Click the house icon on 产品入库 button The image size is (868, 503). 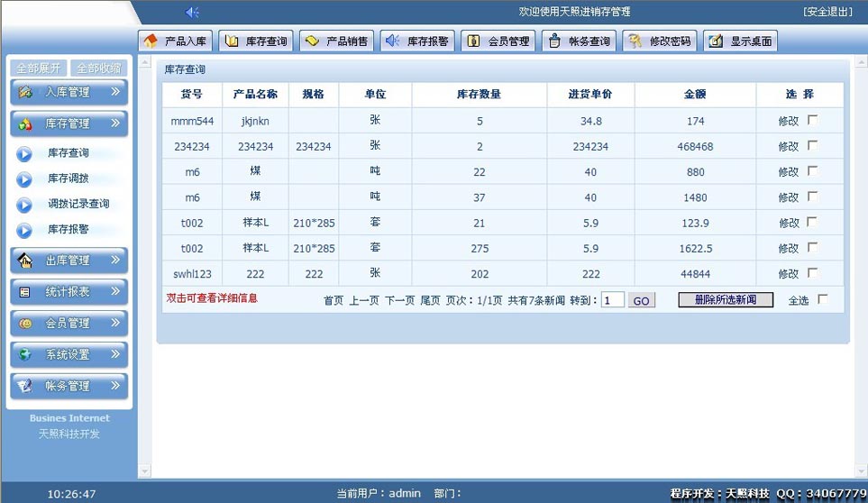click(150, 41)
